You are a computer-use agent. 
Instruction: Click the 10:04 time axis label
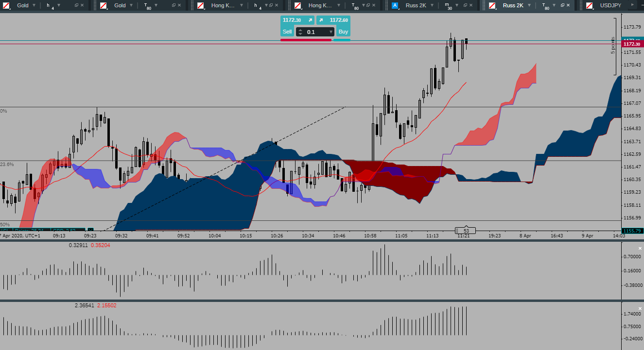pos(214,235)
